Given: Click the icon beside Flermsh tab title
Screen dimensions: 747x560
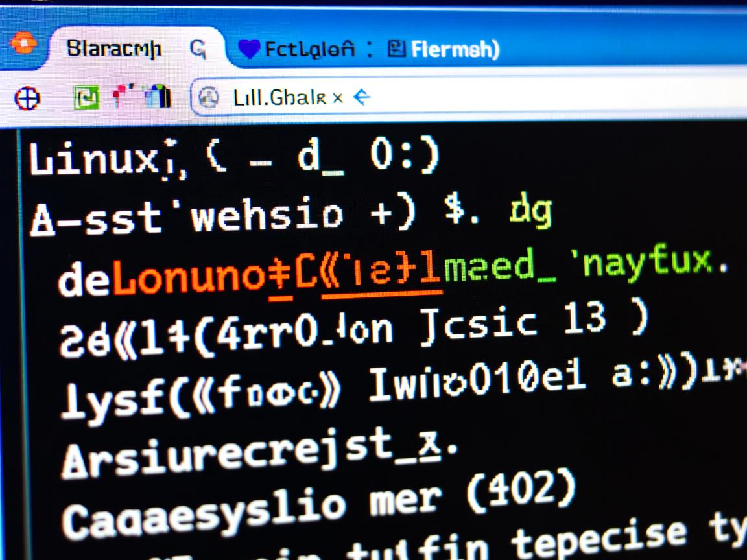Looking at the screenshot, I should [x=396, y=49].
